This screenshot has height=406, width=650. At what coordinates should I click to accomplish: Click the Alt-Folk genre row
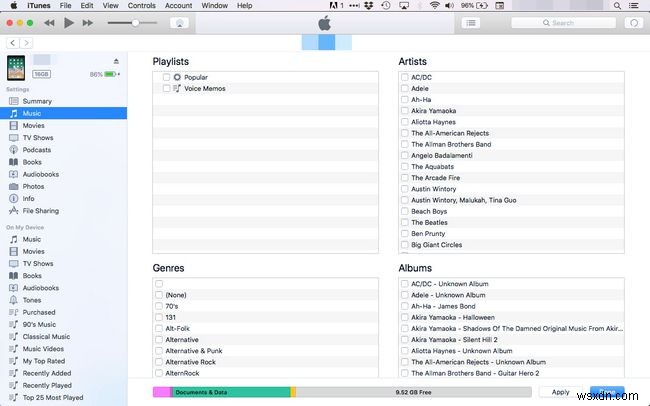(265, 328)
